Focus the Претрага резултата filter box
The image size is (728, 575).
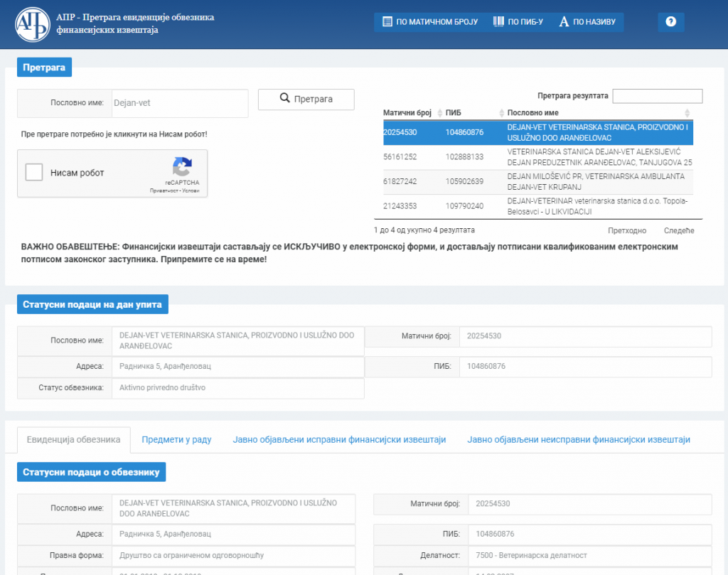657,96
